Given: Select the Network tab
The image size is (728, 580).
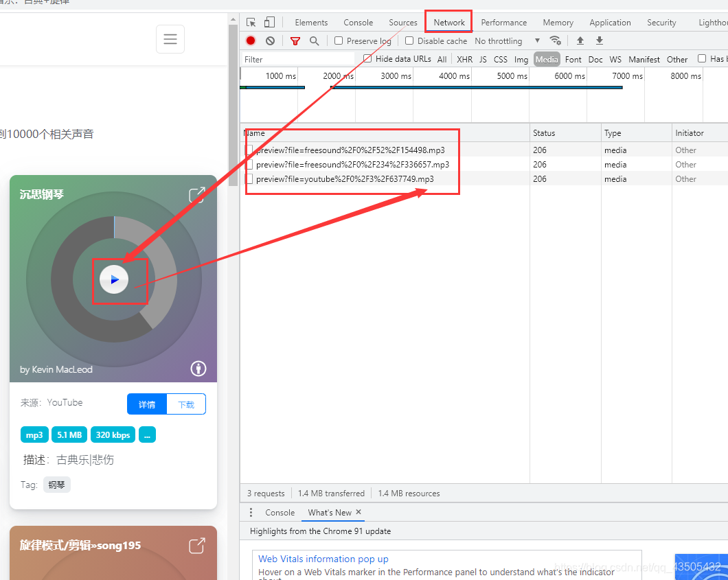Looking at the screenshot, I should click(x=449, y=22).
